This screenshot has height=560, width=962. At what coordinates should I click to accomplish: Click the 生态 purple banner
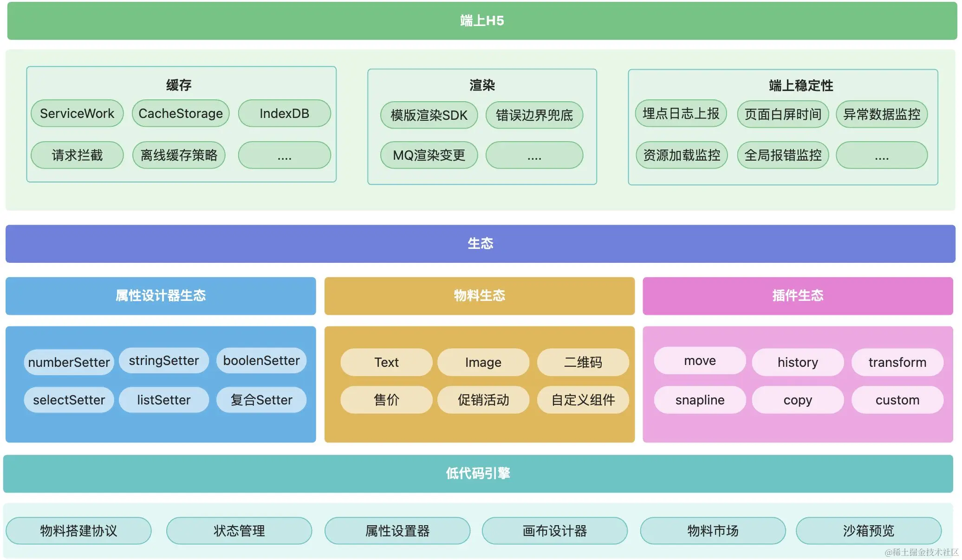(480, 244)
